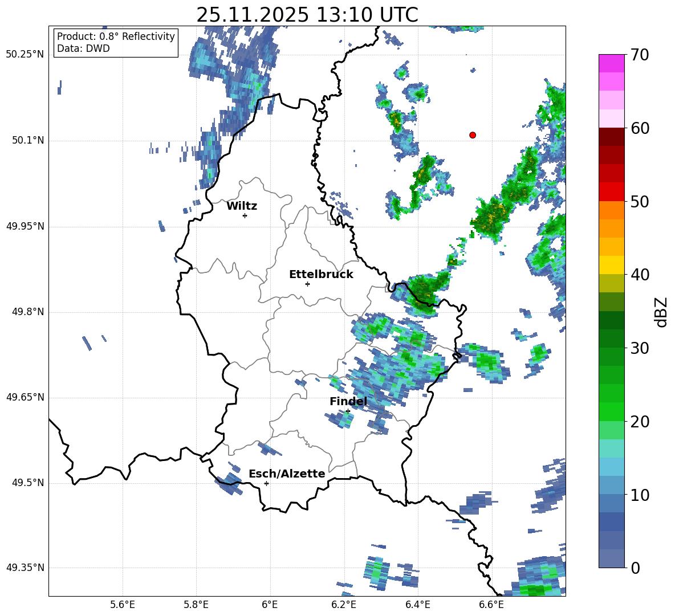
Task: Click the colorbar tick label 70
Action: 640,55
